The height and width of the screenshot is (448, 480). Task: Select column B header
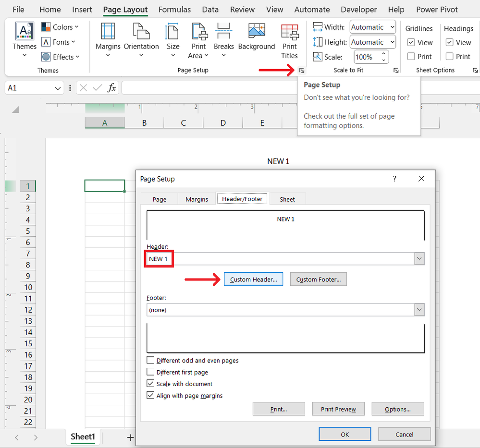pyautogui.click(x=144, y=123)
